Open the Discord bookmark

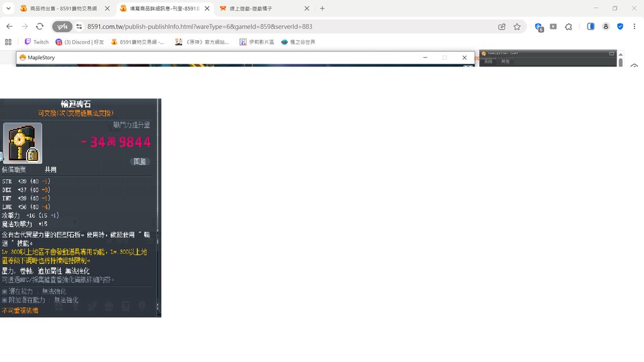point(80,42)
